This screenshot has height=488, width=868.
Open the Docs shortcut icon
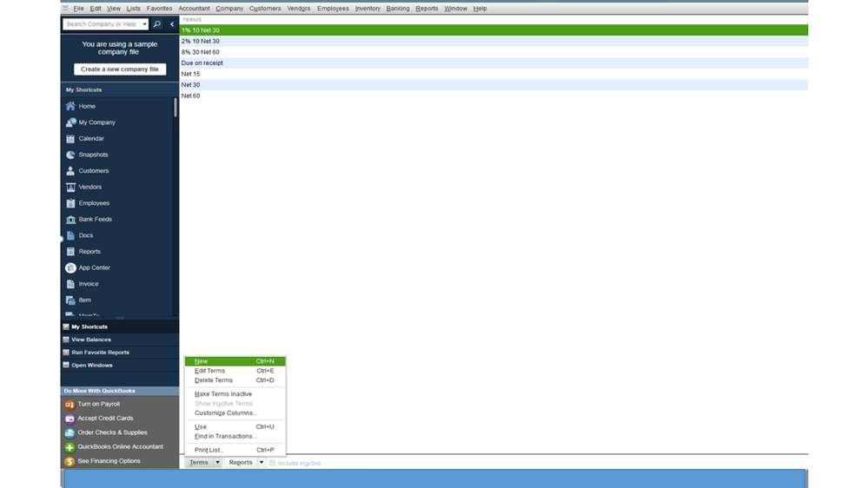70,235
